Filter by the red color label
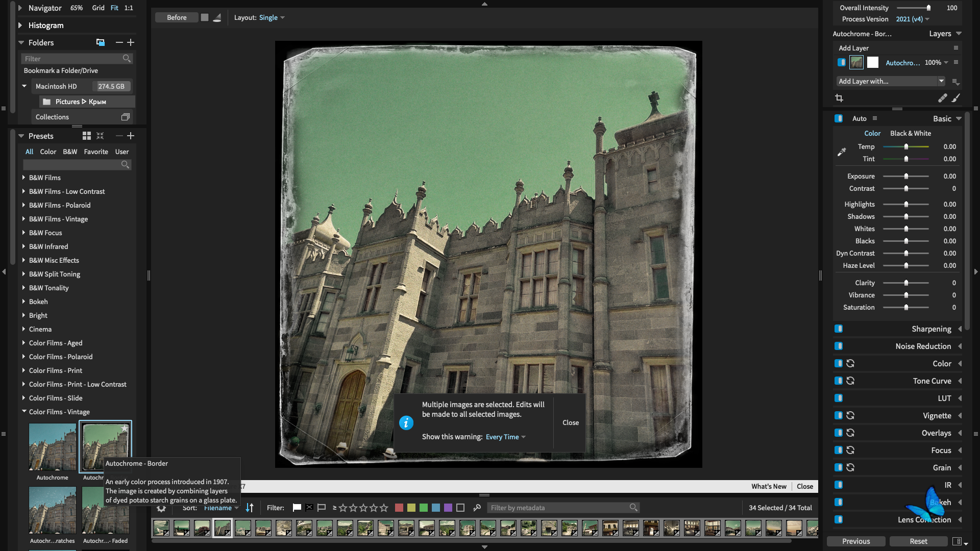Screen dimensions: 980x551 click(399, 508)
